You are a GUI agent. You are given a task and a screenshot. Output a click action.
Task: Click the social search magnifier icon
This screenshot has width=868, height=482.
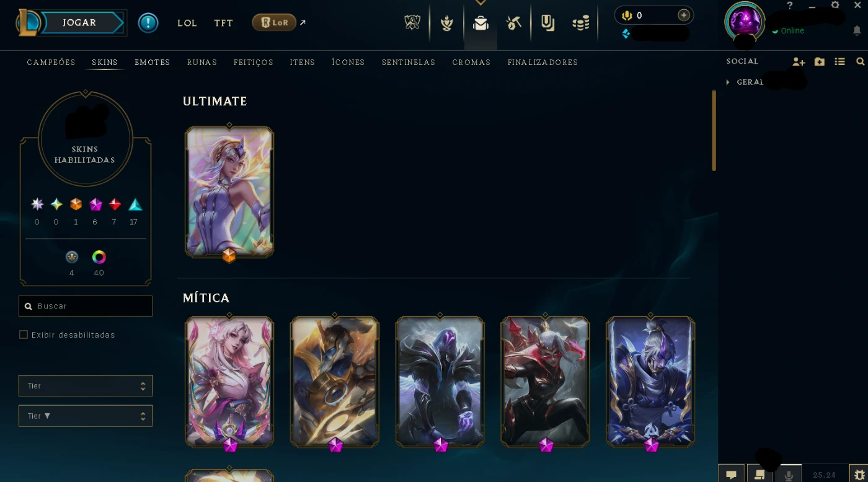click(x=861, y=61)
